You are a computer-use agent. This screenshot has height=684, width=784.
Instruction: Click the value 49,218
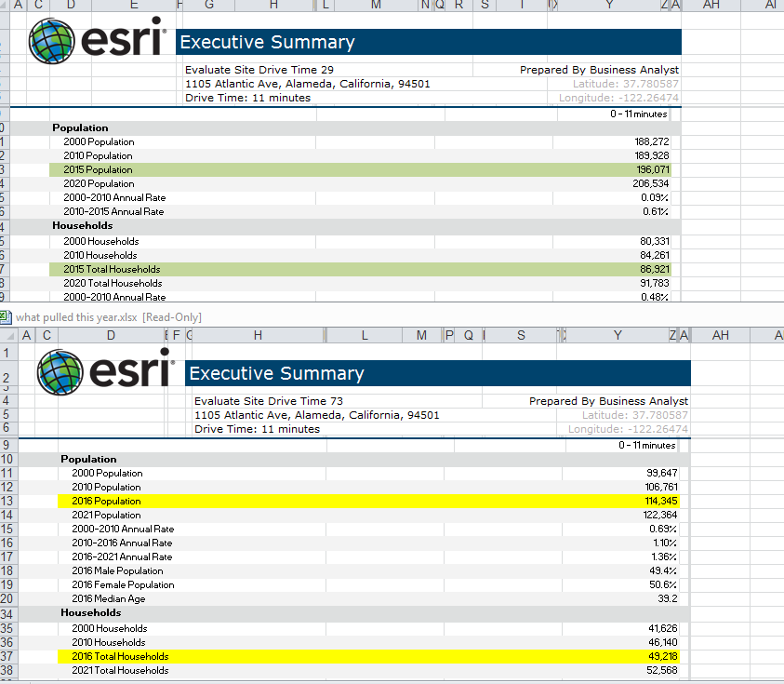(x=662, y=656)
